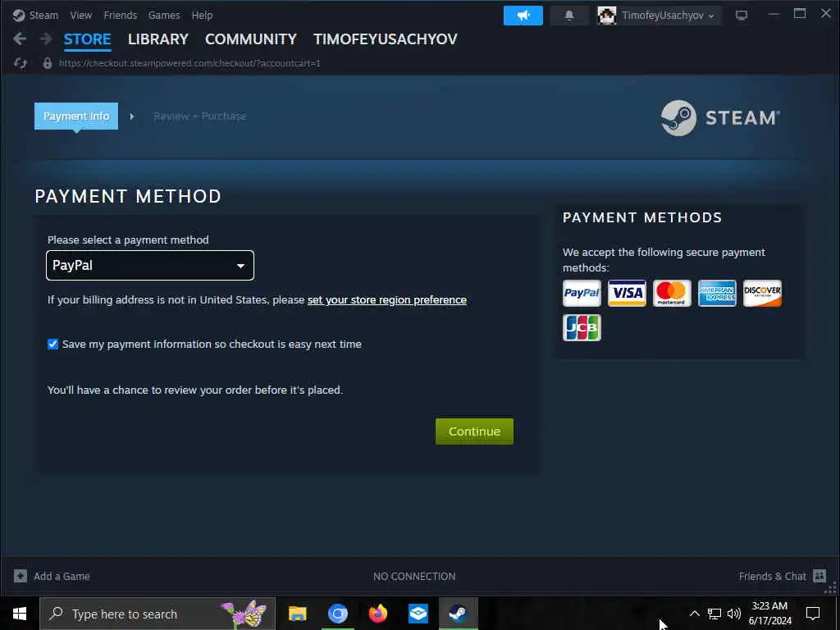Click the network status tray icon

(x=714, y=614)
